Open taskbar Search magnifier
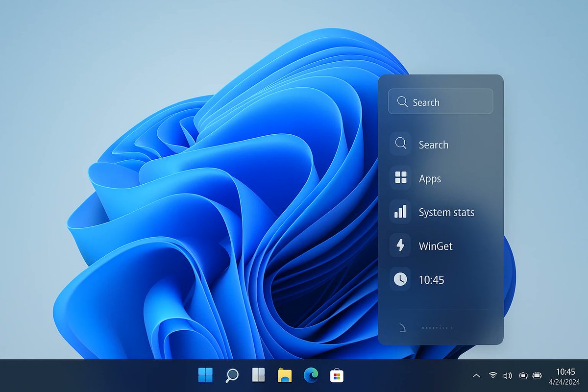 (x=232, y=375)
